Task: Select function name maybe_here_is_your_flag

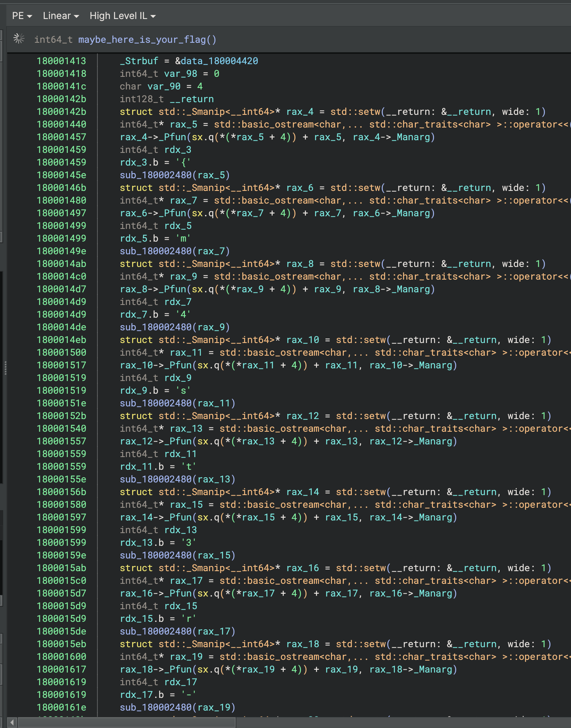Action: (x=144, y=40)
